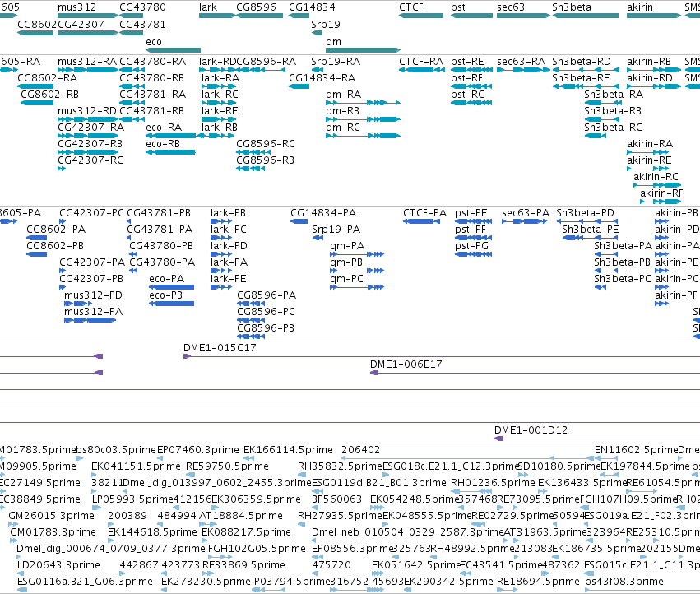Click transcript qm-RB
This screenshot has width=700, height=594.
(x=363, y=119)
